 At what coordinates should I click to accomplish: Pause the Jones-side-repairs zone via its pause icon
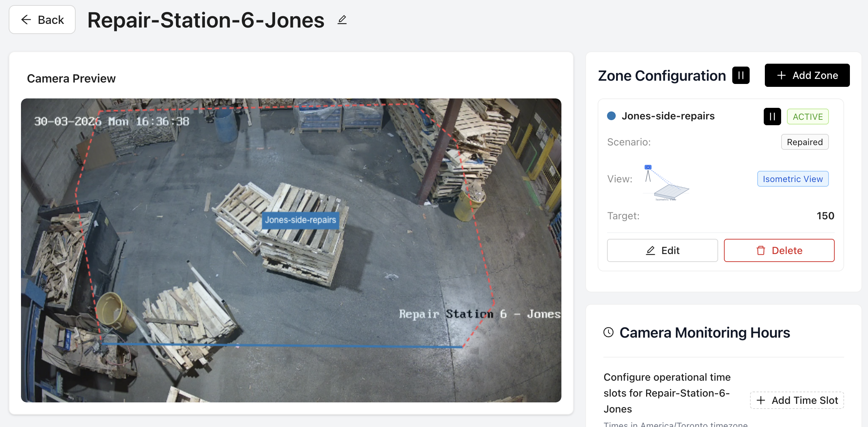[x=772, y=117]
